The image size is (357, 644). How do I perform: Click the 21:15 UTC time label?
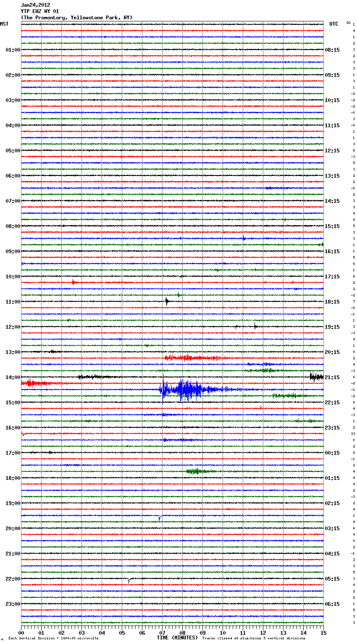[x=332, y=377]
